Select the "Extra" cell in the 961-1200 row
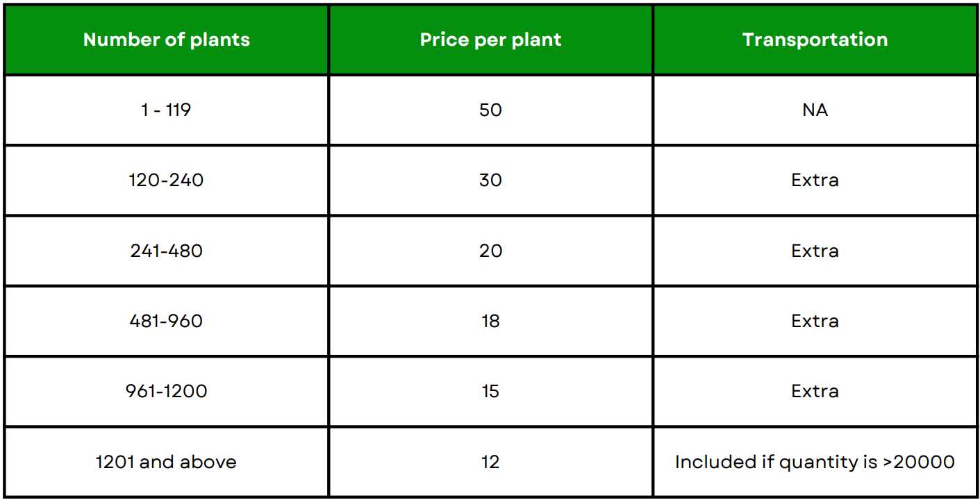980x500 pixels. 815,391
